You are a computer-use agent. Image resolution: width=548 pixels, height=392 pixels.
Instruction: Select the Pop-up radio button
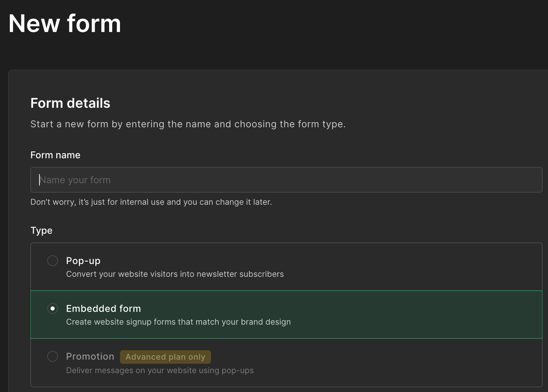tap(53, 261)
